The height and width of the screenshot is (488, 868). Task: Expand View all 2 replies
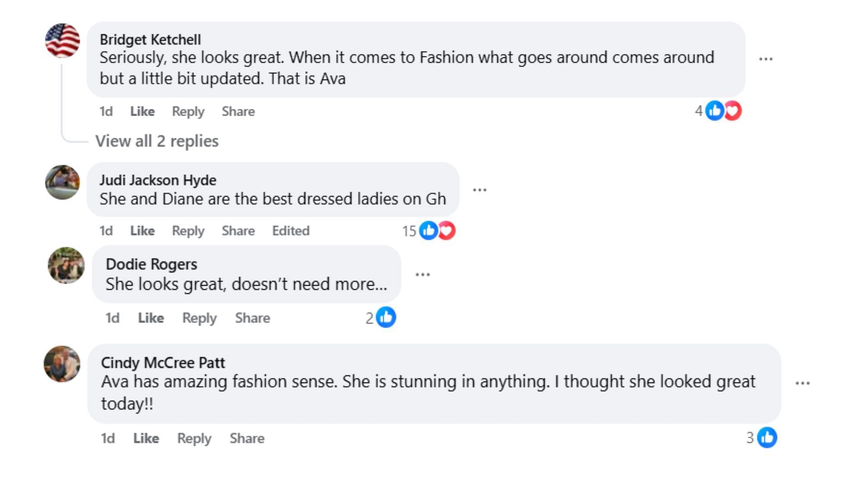[x=157, y=141]
